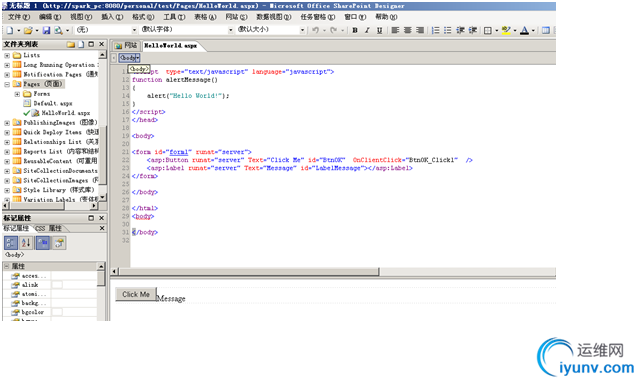Click the last icon in tag properties toolbar
This screenshot has height=384, width=640.
tap(59, 243)
